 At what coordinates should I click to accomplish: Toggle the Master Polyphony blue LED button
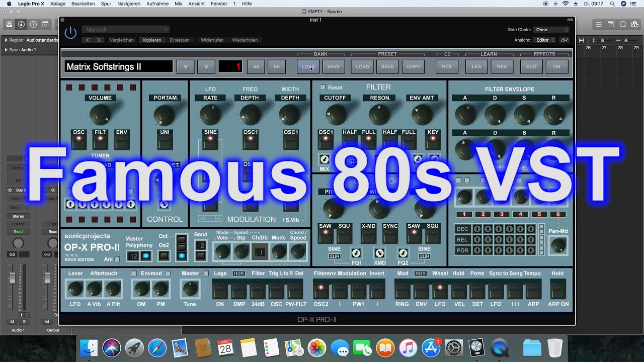tap(146, 256)
